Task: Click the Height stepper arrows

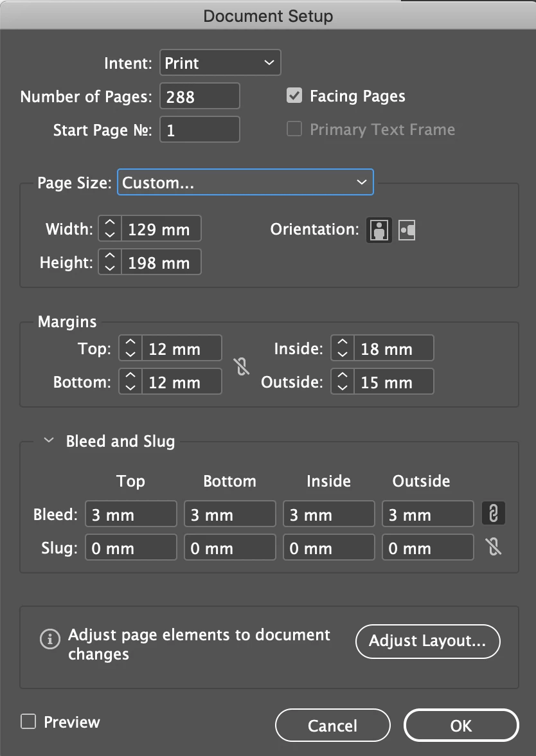Action: [x=110, y=262]
